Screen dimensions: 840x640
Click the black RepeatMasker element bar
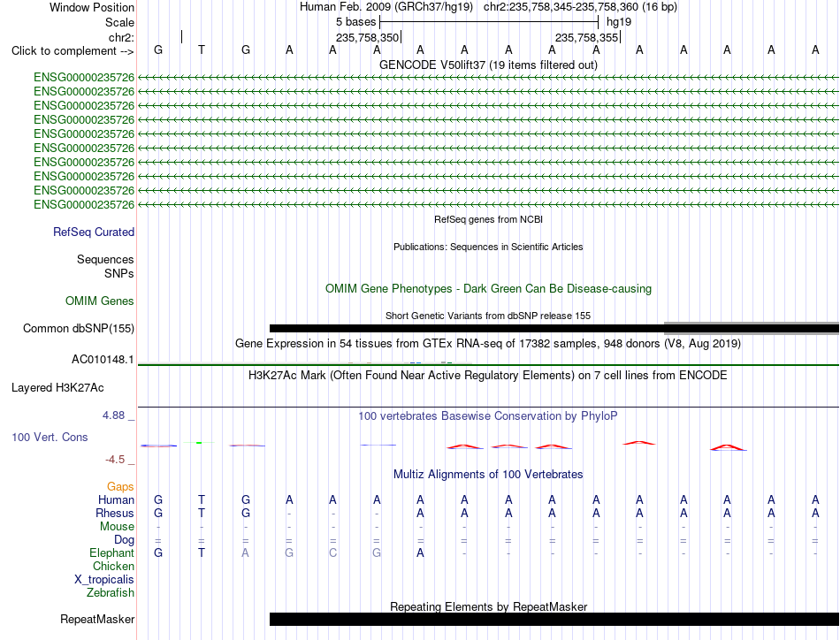[x=554, y=619]
